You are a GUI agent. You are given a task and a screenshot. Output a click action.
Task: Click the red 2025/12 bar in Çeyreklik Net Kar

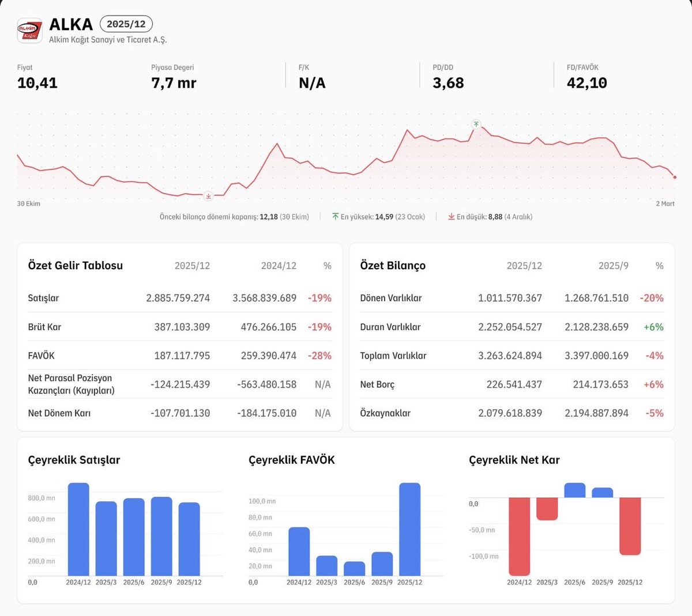click(x=630, y=526)
